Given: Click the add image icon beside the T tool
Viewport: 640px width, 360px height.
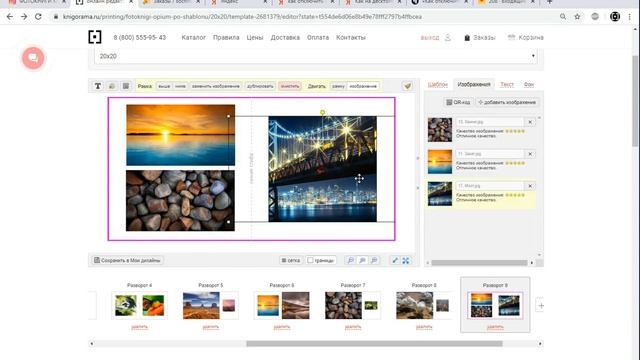Looking at the screenshot, I should (x=112, y=86).
